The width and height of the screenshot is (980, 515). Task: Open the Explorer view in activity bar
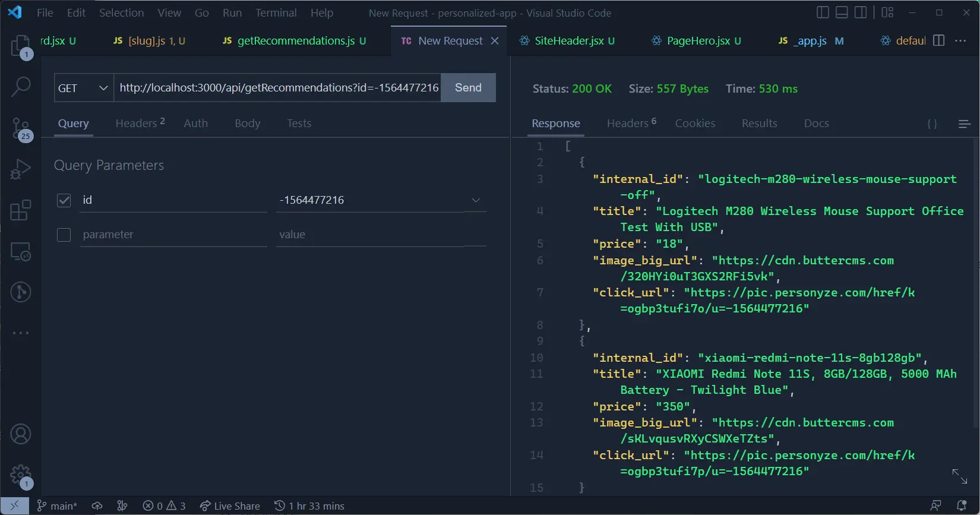(21, 46)
